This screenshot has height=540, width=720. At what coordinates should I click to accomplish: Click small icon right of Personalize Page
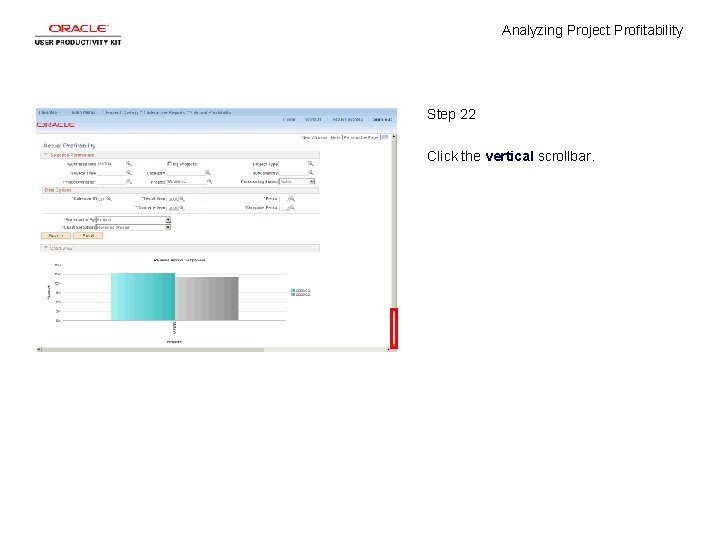(x=385, y=137)
